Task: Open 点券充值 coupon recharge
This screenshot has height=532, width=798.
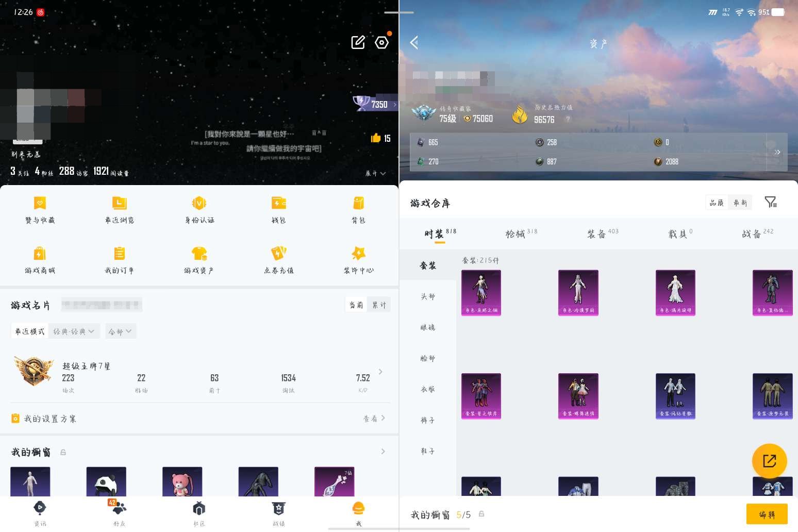Action: click(x=279, y=260)
